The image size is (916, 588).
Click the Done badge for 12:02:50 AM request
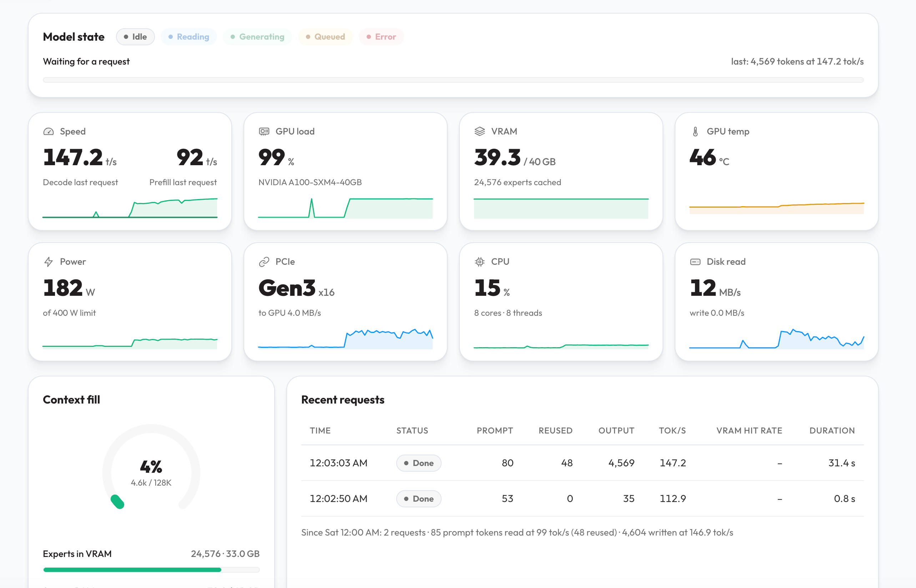coord(419,499)
